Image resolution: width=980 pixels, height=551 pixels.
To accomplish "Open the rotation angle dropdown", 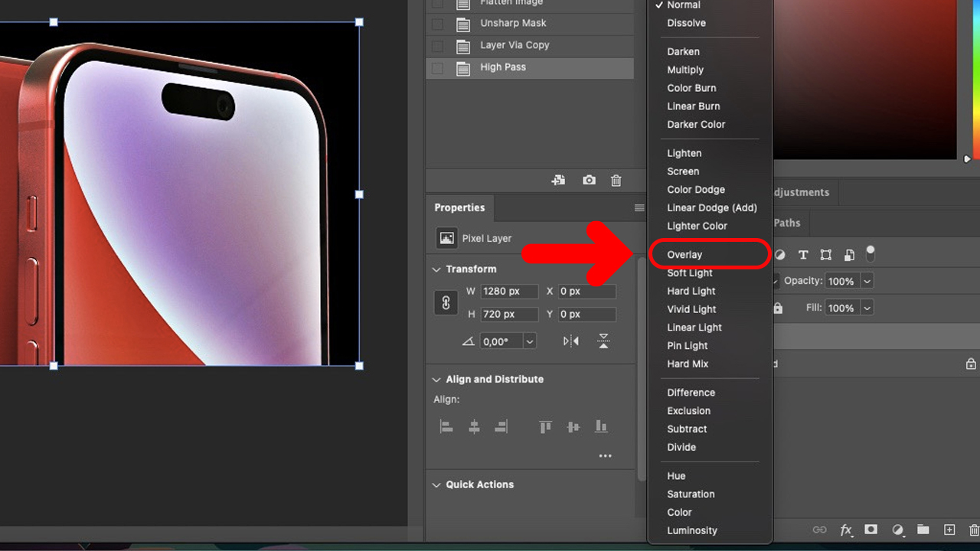I will [x=530, y=341].
